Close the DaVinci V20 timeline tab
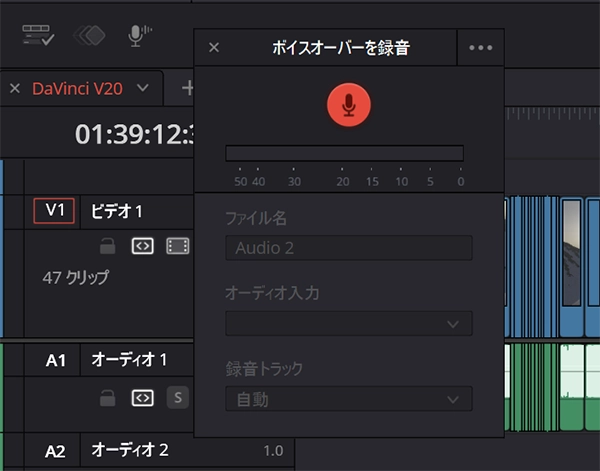 14,88
